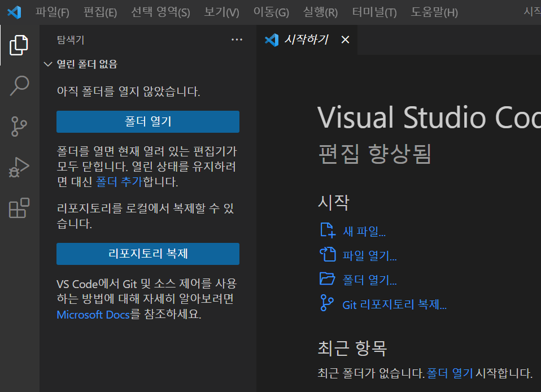The width and height of the screenshot is (541, 392).
Task: Open the 선택 영역(S) menu
Action: (x=161, y=12)
